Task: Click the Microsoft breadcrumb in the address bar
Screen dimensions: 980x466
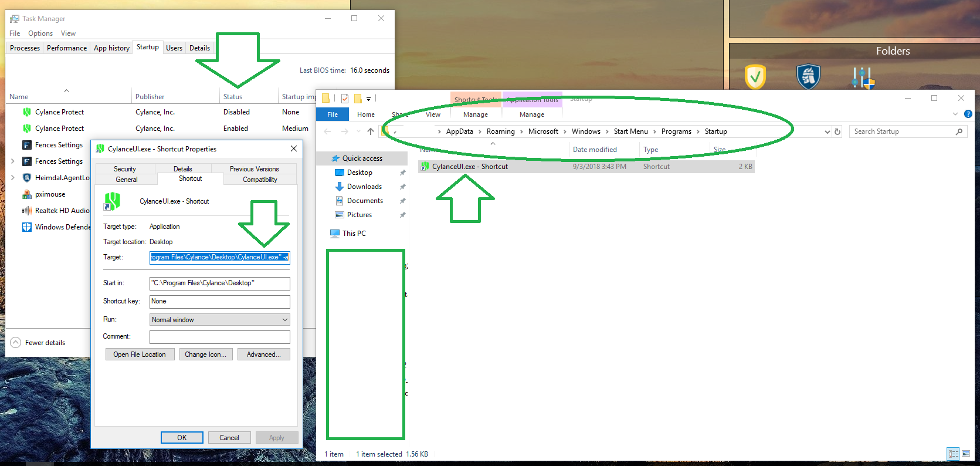Action: pos(543,131)
